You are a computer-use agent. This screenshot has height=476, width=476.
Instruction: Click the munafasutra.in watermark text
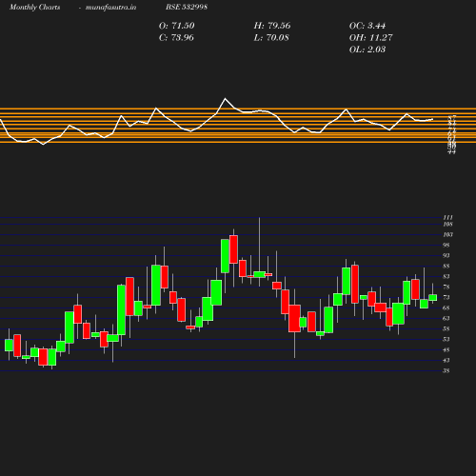[110, 8]
